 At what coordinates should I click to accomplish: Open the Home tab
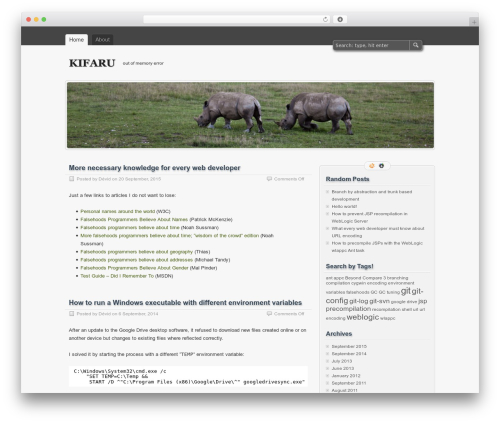click(76, 39)
